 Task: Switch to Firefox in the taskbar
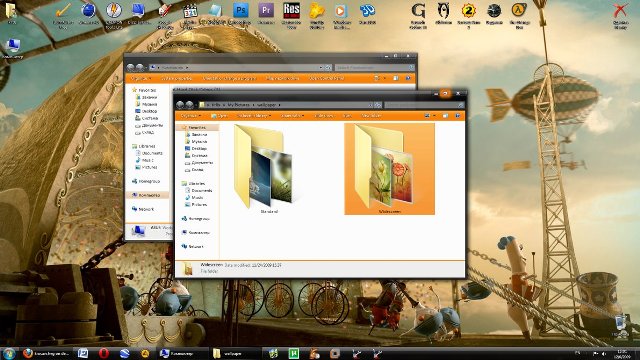(46, 353)
